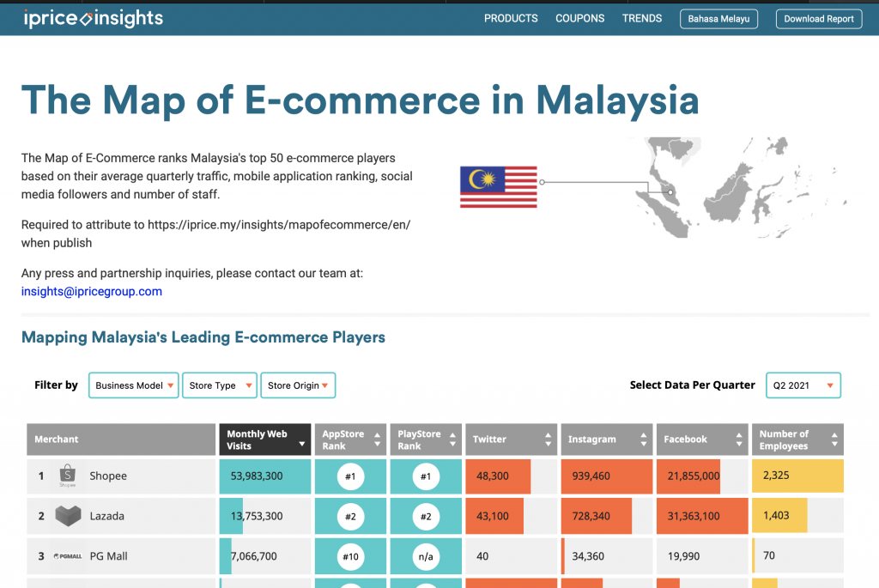Viewport: 879px width, 588px height.
Task: Sort by AppStore Rank arrows
Action: tap(378, 439)
